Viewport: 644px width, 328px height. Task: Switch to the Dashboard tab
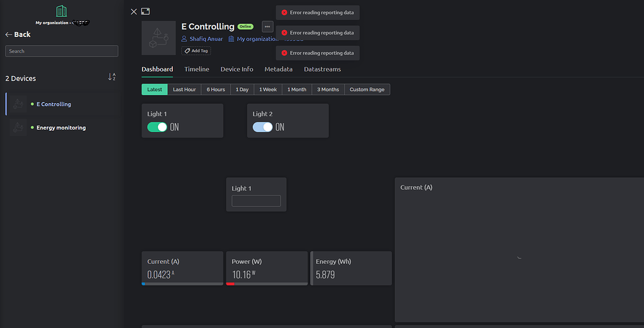157,69
